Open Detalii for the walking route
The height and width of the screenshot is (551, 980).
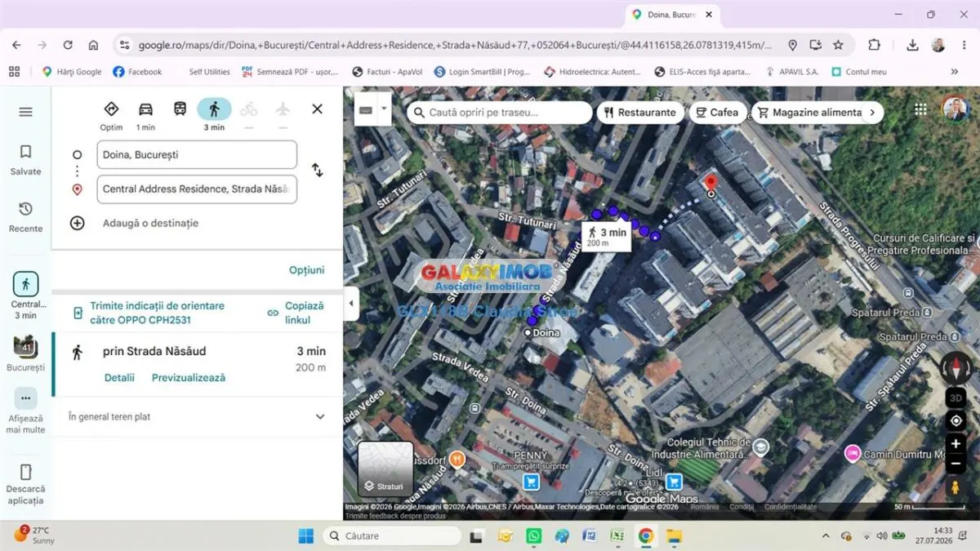[119, 378]
